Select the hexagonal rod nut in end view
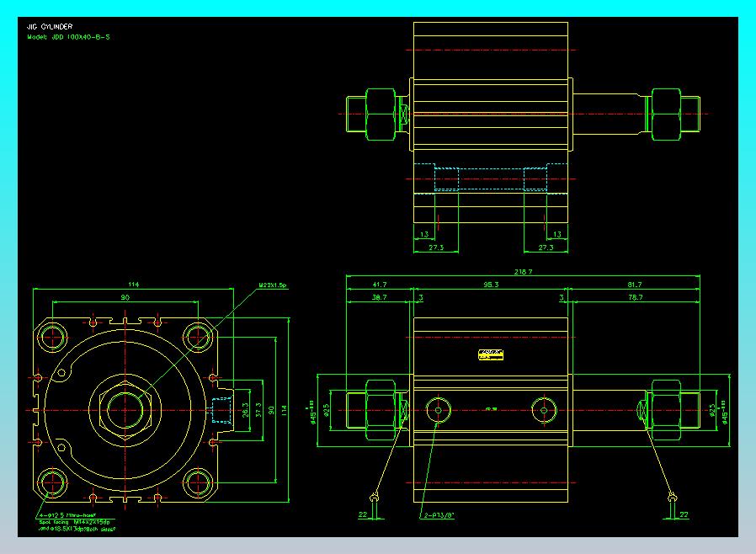The width and height of the screenshot is (756, 554). click(x=125, y=410)
